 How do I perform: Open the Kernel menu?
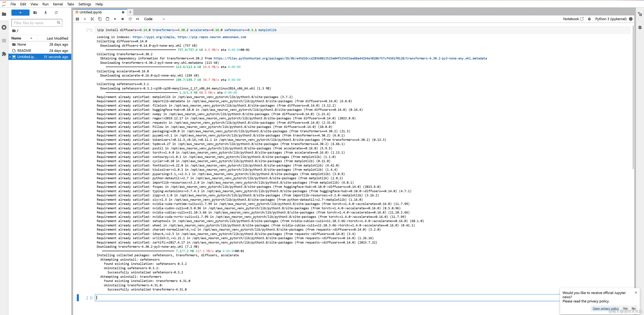click(x=58, y=4)
